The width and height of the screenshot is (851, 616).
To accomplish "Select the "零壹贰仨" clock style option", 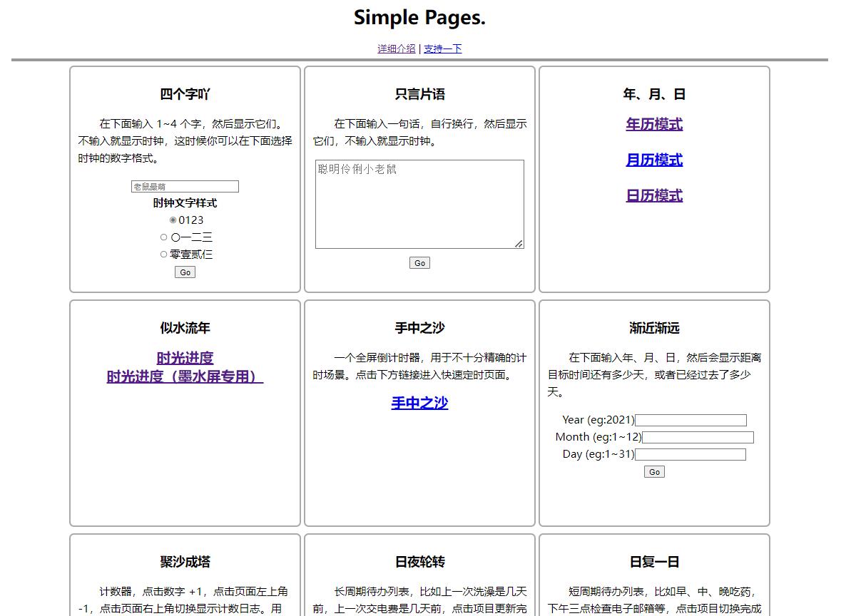I will tap(163, 254).
